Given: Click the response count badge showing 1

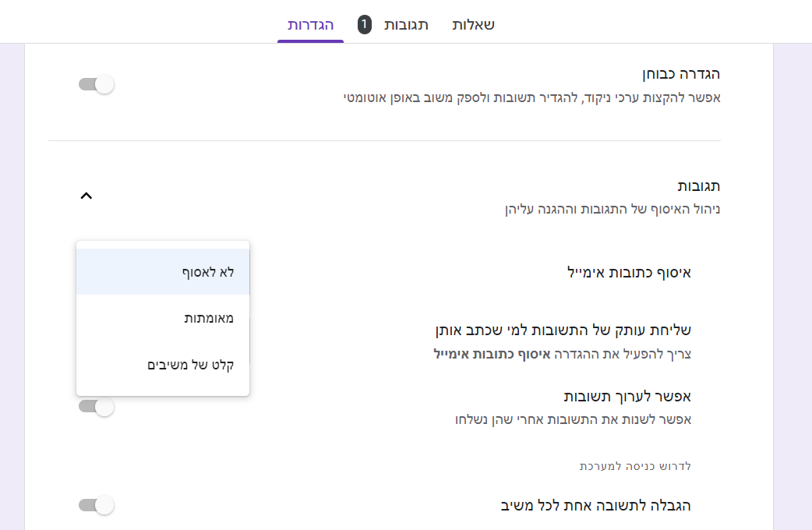Looking at the screenshot, I should click(x=365, y=25).
